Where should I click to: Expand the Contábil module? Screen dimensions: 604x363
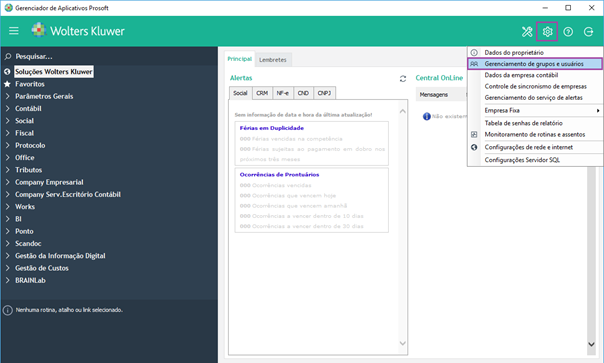pyautogui.click(x=7, y=109)
